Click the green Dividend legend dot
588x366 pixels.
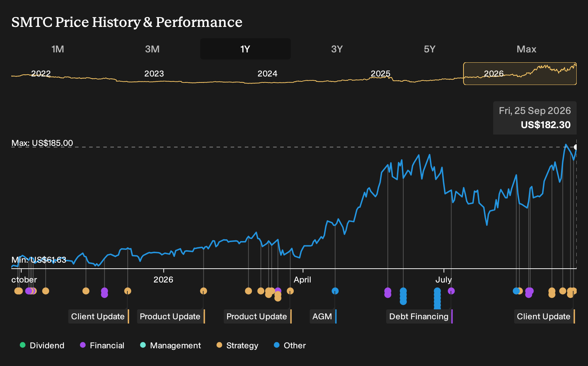(23, 345)
